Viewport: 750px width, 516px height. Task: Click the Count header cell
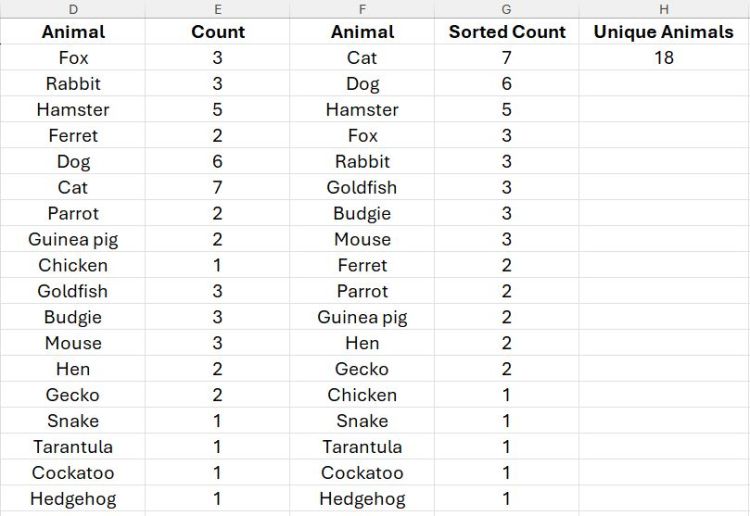pyautogui.click(x=218, y=32)
